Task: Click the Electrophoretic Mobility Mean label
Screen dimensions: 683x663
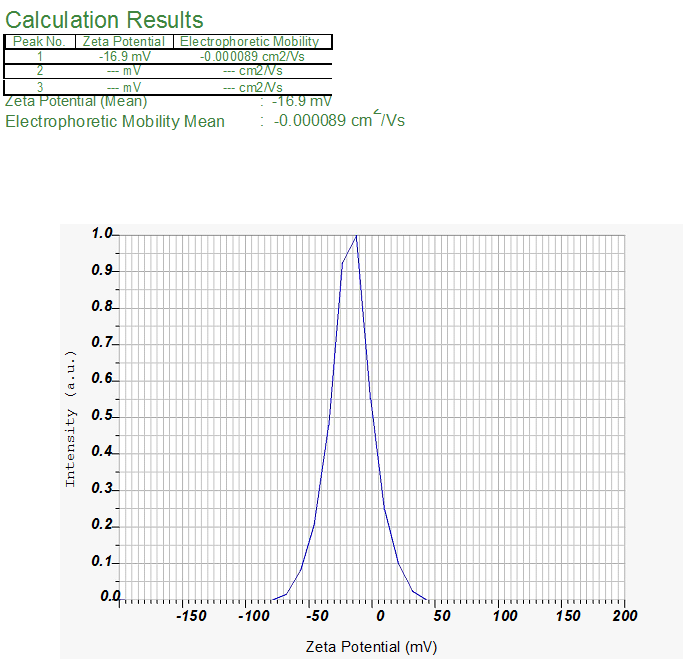Action: point(115,121)
